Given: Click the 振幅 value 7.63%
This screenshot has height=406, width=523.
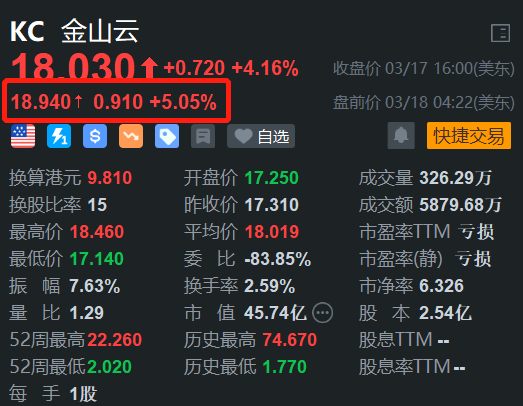Looking at the screenshot, I should point(95,286).
